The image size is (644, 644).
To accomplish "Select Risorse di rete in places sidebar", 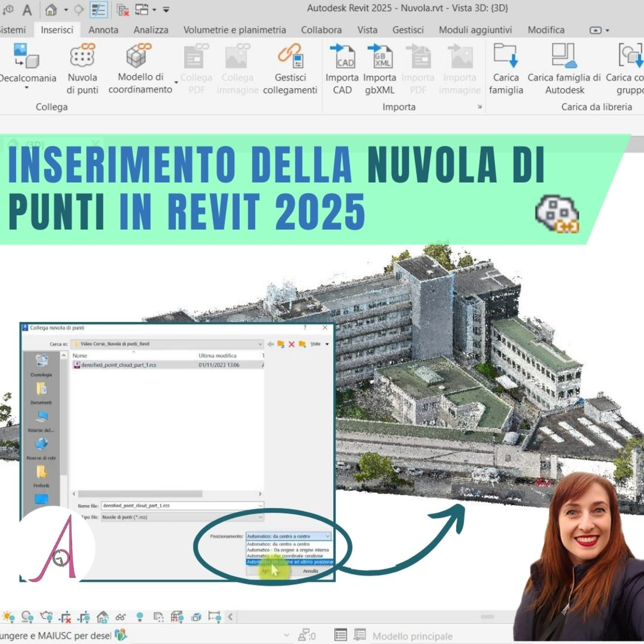I will point(41,449).
